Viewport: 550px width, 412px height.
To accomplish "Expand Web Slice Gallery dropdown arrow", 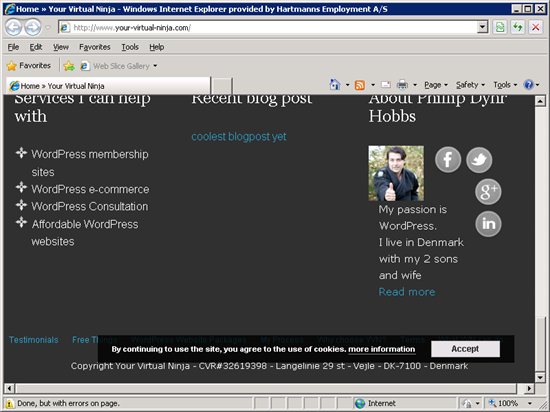I will [x=155, y=66].
